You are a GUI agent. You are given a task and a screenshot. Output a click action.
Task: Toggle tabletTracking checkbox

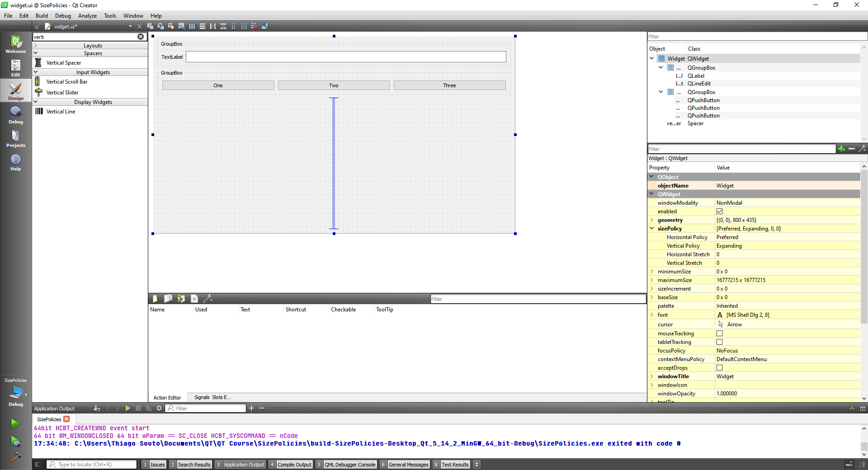(x=719, y=342)
